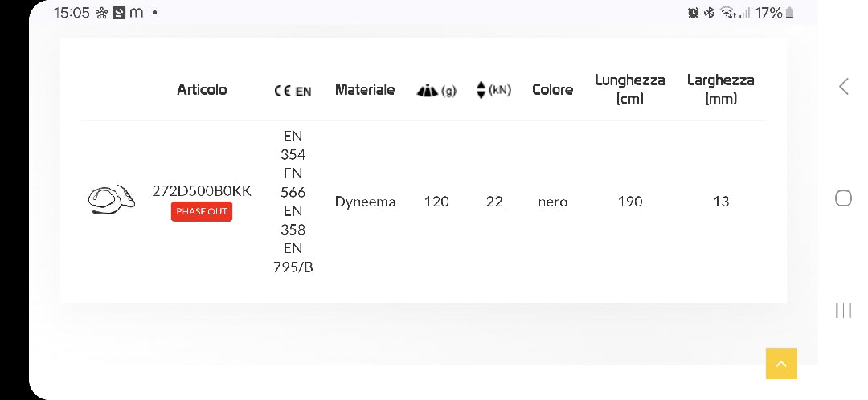Click the Articolo column header

pyautogui.click(x=202, y=90)
